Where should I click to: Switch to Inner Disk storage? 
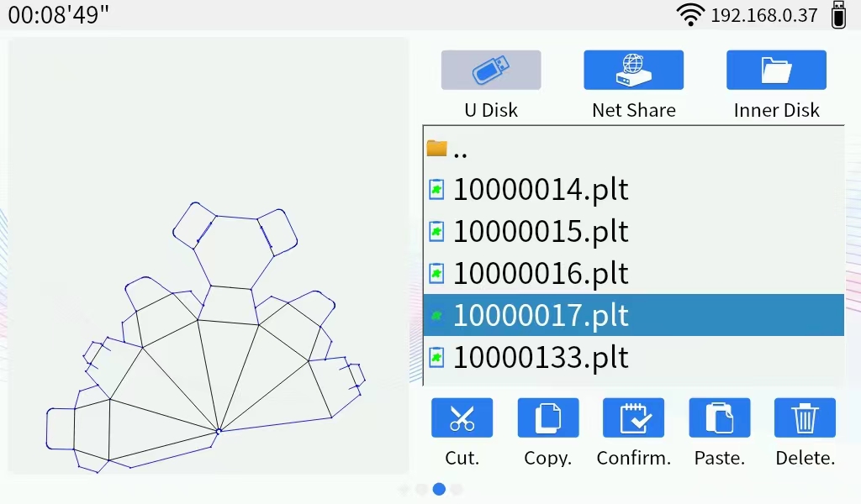pos(776,71)
